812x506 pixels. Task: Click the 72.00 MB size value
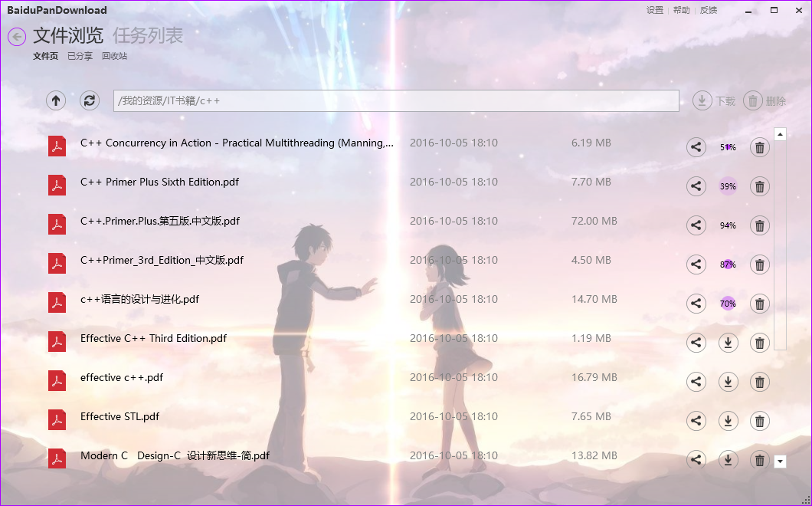point(594,221)
